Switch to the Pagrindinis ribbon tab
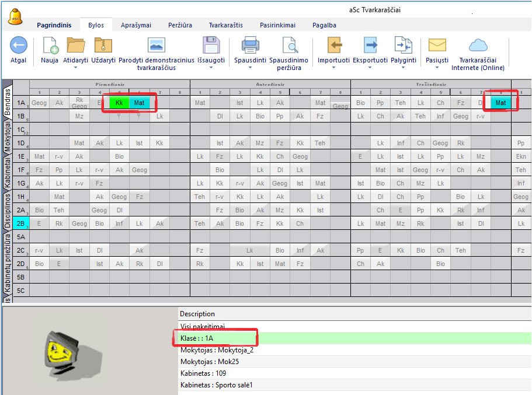 pyautogui.click(x=54, y=25)
